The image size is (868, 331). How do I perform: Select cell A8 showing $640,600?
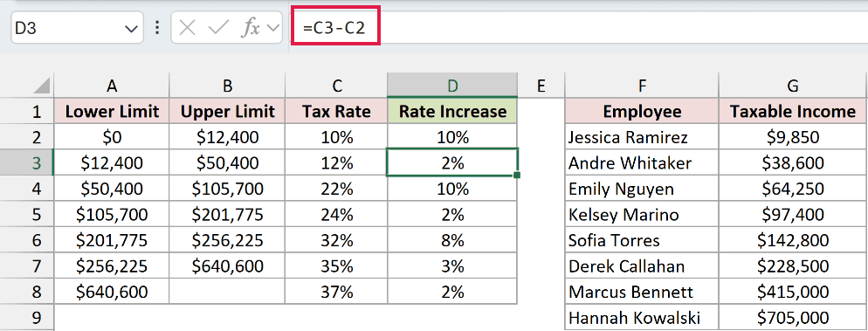coord(112,291)
